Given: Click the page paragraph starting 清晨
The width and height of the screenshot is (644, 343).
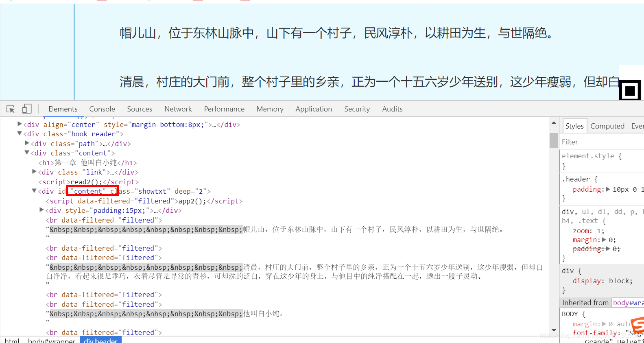Looking at the screenshot, I should pos(369,82).
